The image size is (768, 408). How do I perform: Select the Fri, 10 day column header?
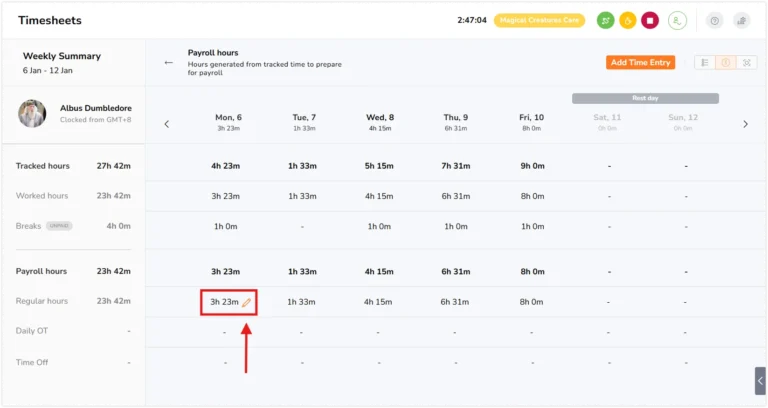pyautogui.click(x=531, y=122)
